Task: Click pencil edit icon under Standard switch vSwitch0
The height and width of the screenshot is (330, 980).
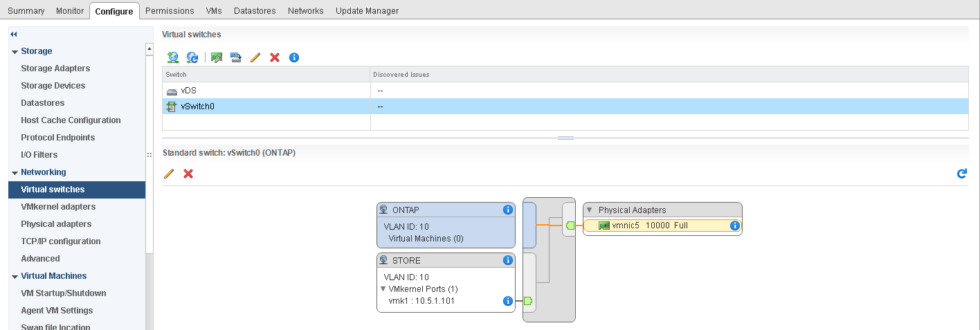Action: pos(168,174)
